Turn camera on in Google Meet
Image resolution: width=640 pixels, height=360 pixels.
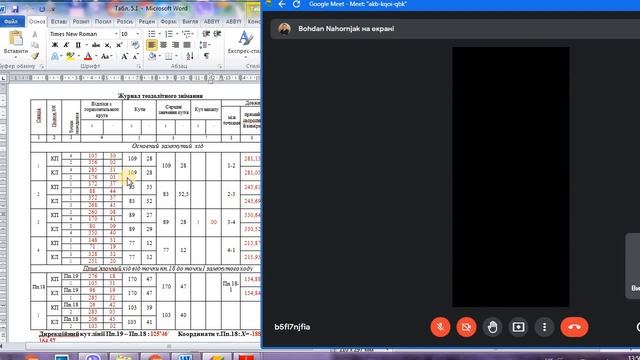coord(466,327)
